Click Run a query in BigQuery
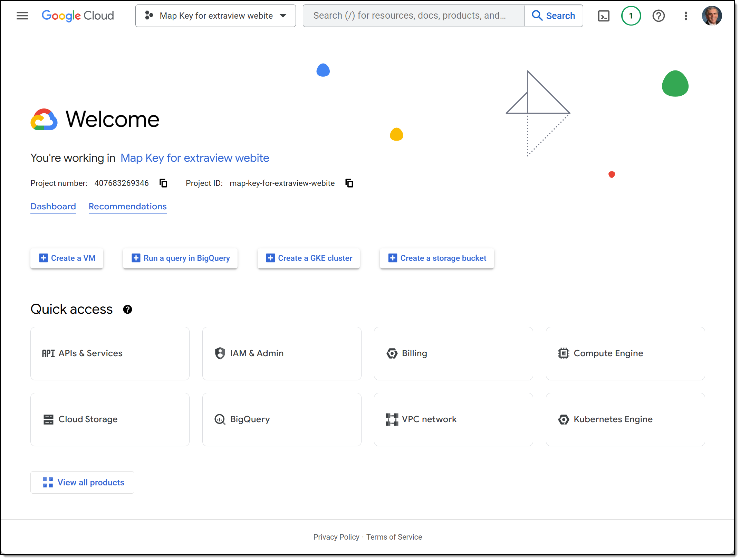The height and width of the screenshot is (560, 740). point(181,258)
